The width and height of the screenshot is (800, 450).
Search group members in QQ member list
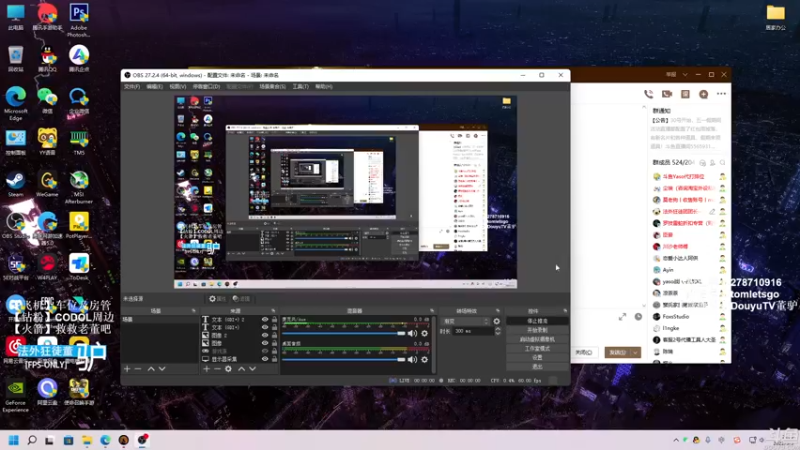[x=722, y=163]
